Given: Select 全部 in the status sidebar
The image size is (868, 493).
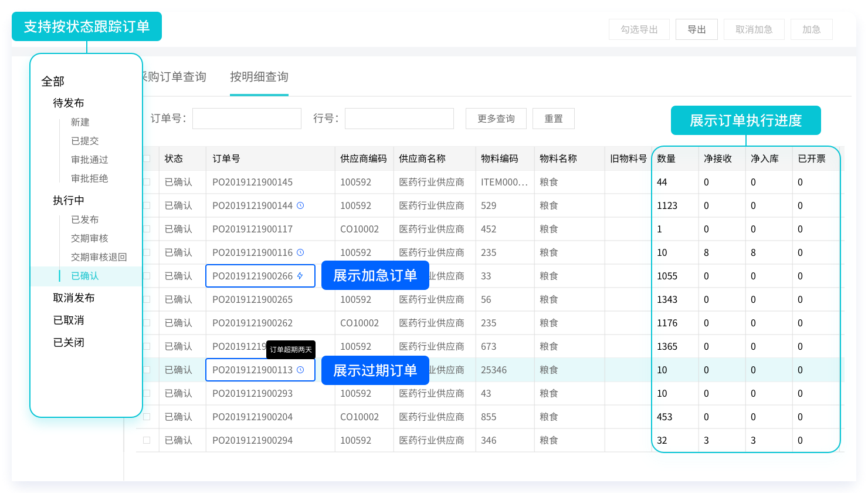Looking at the screenshot, I should [x=53, y=82].
